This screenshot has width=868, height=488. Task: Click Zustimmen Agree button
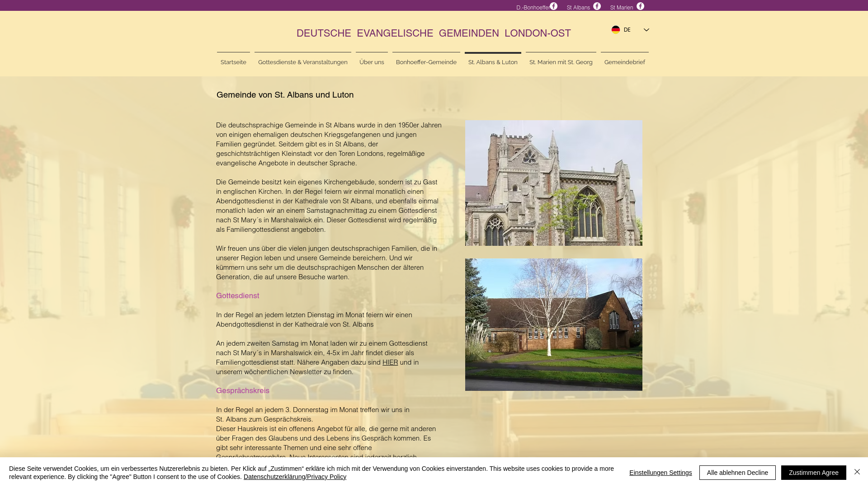813,473
